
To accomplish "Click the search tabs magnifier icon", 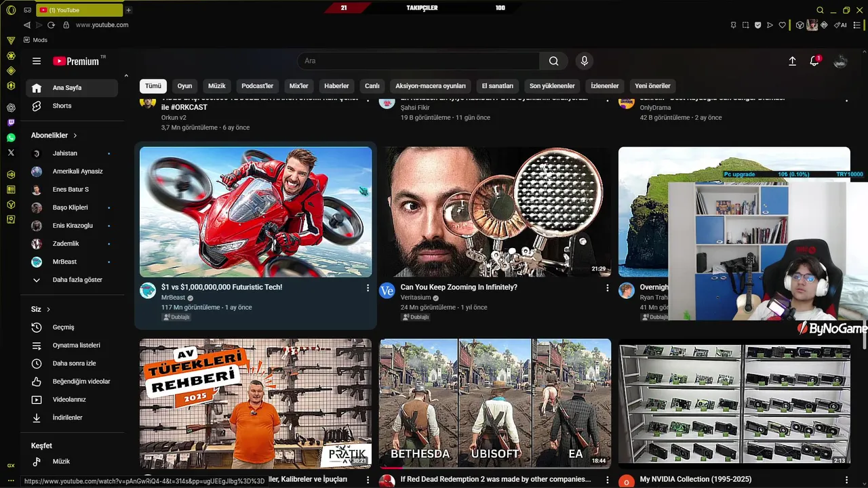I will click(x=820, y=10).
